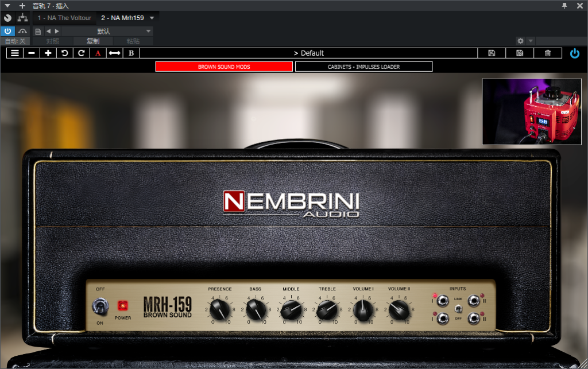This screenshot has height=369, width=588.
Task: Click the Nembrini Audio logo
Action: coord(291,204)
